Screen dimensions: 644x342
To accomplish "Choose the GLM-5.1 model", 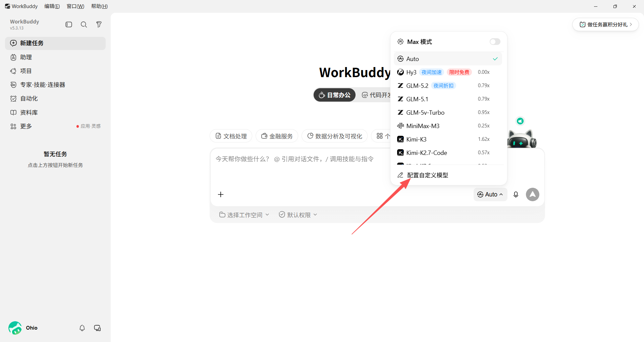I will coord(448,99).
